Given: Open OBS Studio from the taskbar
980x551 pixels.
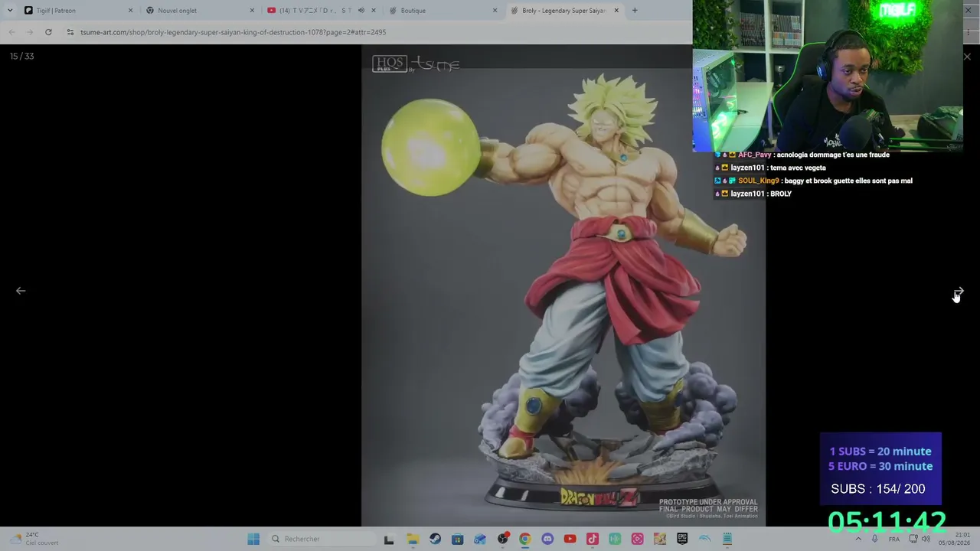Looking at the screenshot, I should pos(503,539).
